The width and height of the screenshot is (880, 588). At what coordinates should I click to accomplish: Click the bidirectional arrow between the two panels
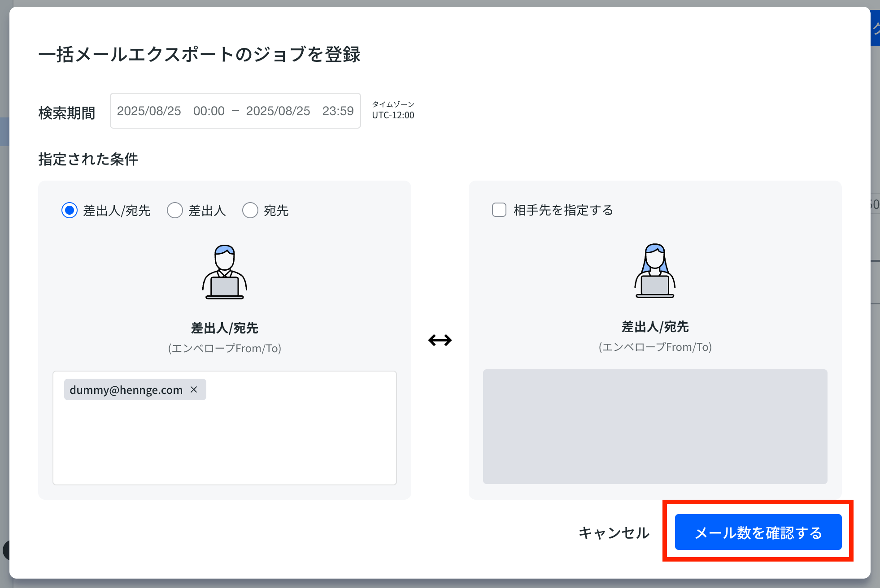[x=440, y=340]
